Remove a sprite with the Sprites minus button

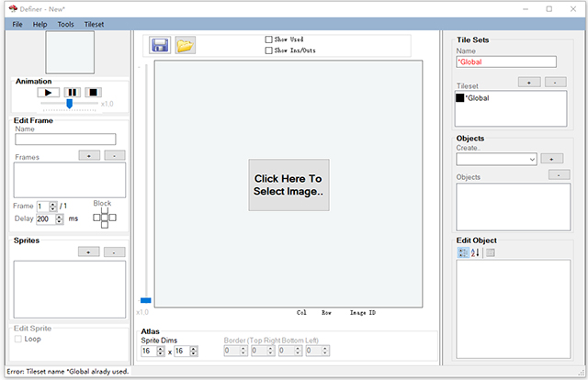(x=114, y=251)
